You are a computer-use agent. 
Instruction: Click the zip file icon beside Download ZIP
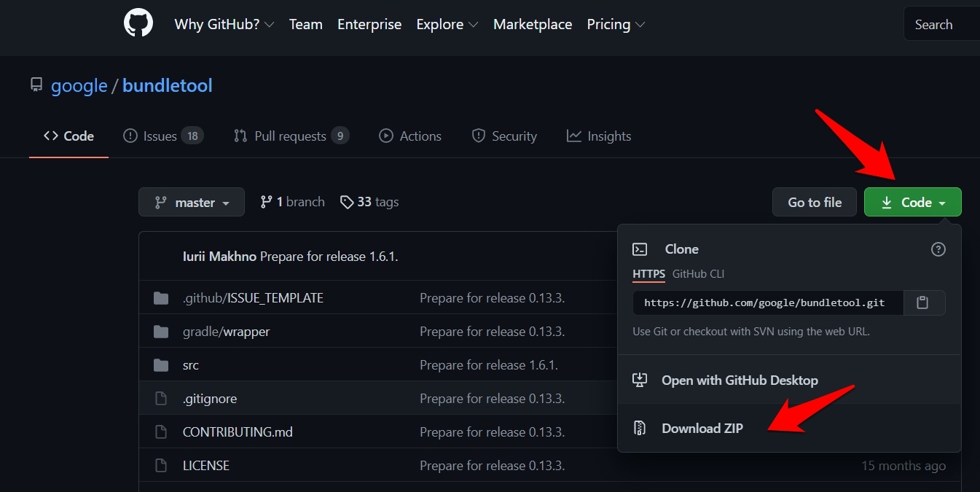640,428
